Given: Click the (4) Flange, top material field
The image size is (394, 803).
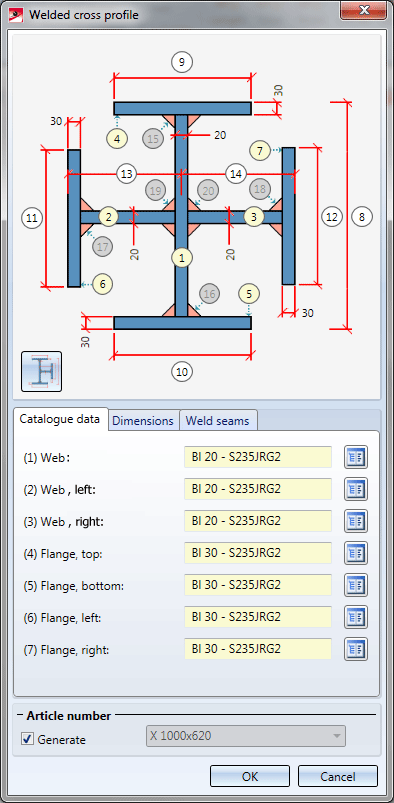Looking at the screenshot, I should pos(258,553).
